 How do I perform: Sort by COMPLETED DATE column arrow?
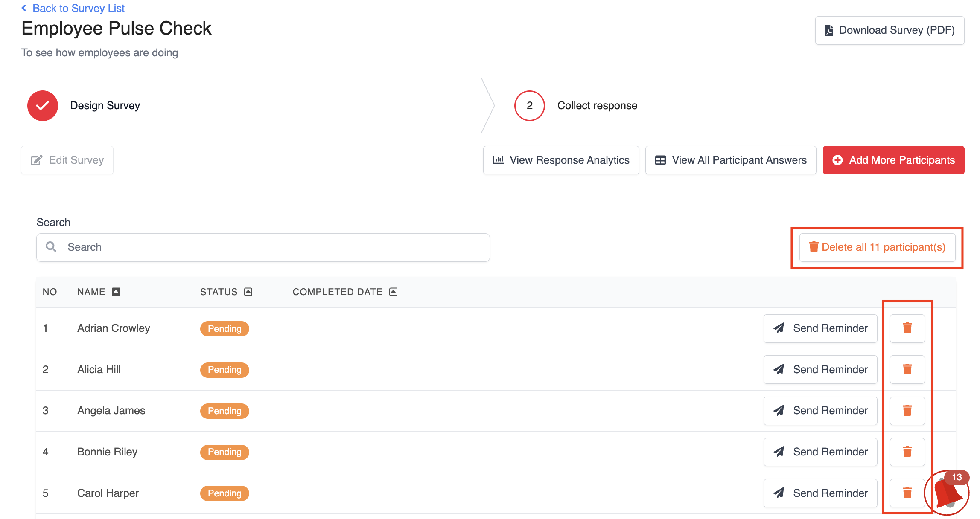pyautogui.click(x=393, y=292)
